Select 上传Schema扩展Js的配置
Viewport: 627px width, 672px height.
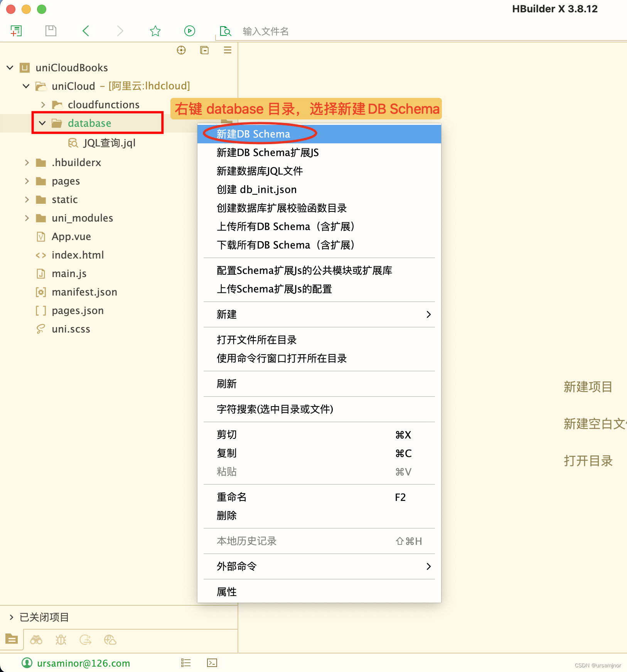click(319, 289)
